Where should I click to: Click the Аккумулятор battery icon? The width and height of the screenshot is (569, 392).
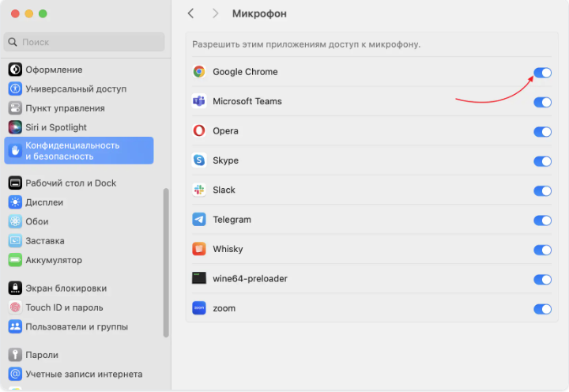tap(15, 260)
